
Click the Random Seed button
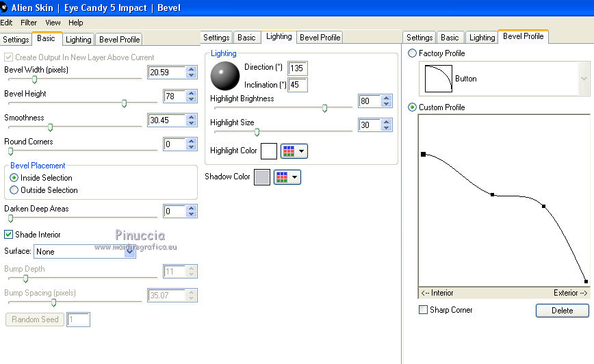(x=35, y=320)
